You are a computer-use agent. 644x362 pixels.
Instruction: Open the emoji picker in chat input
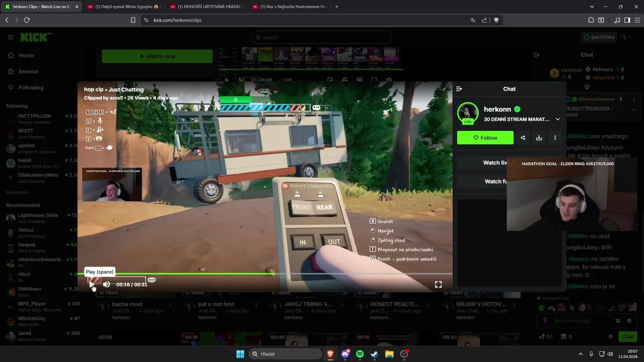tap(629, 321)
